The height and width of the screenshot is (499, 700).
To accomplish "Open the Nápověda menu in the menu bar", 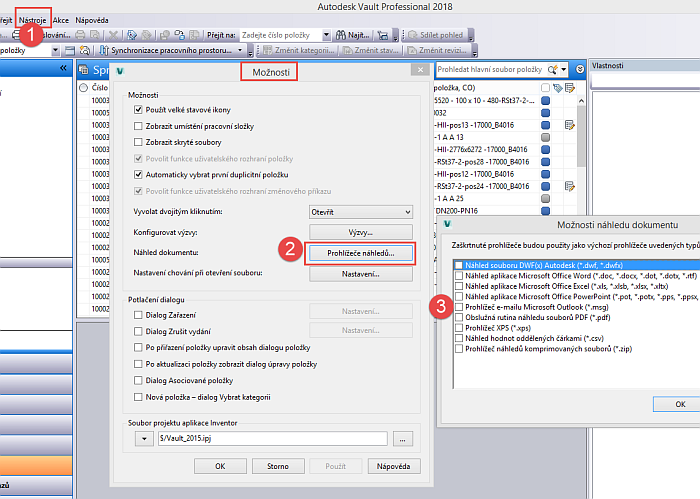I will pos(92,20).
